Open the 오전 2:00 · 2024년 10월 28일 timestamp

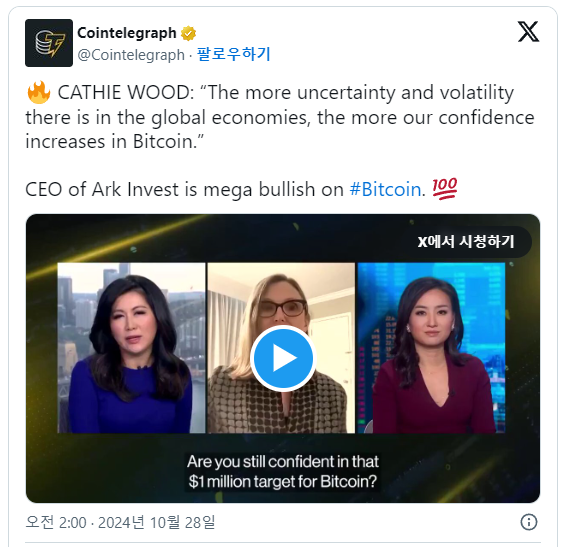[x=120, y=522]
